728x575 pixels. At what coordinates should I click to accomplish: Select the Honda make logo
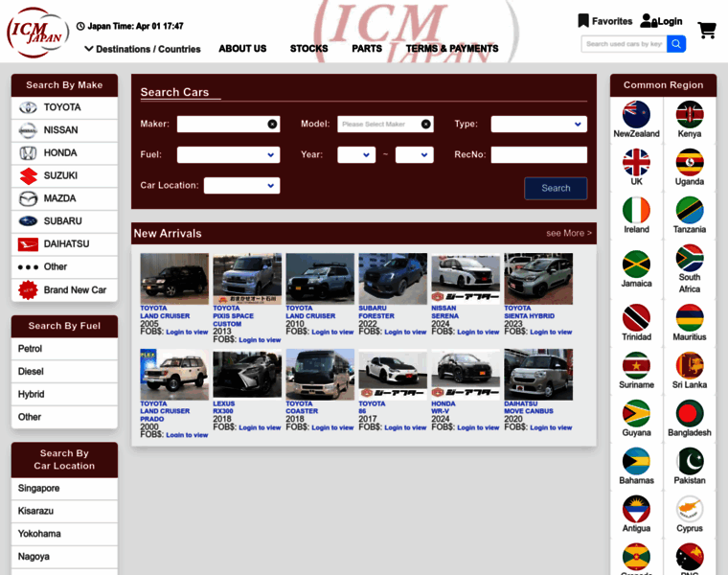tap(28, 153)
